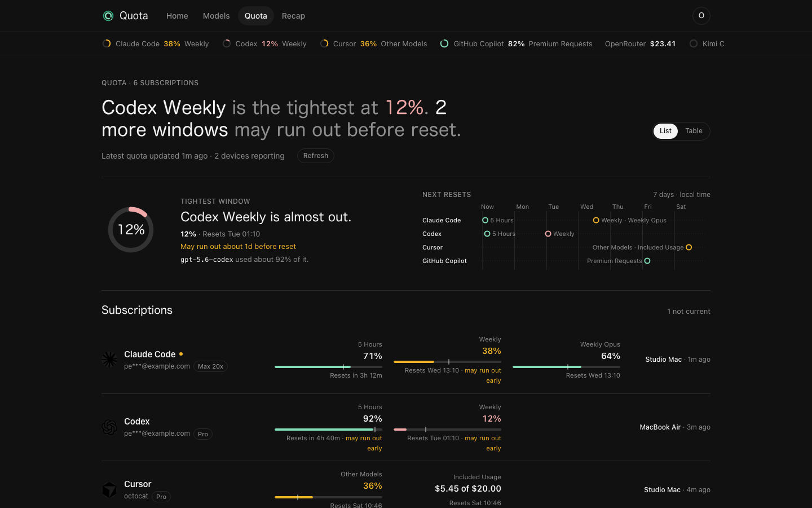The image size is (812, 508).
Task: Click the GitHub Copilot Premium Requests marker
Action: tap(647, 261)
